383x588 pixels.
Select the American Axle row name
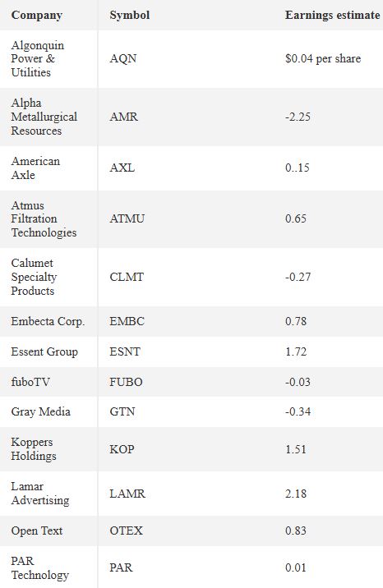35,168
